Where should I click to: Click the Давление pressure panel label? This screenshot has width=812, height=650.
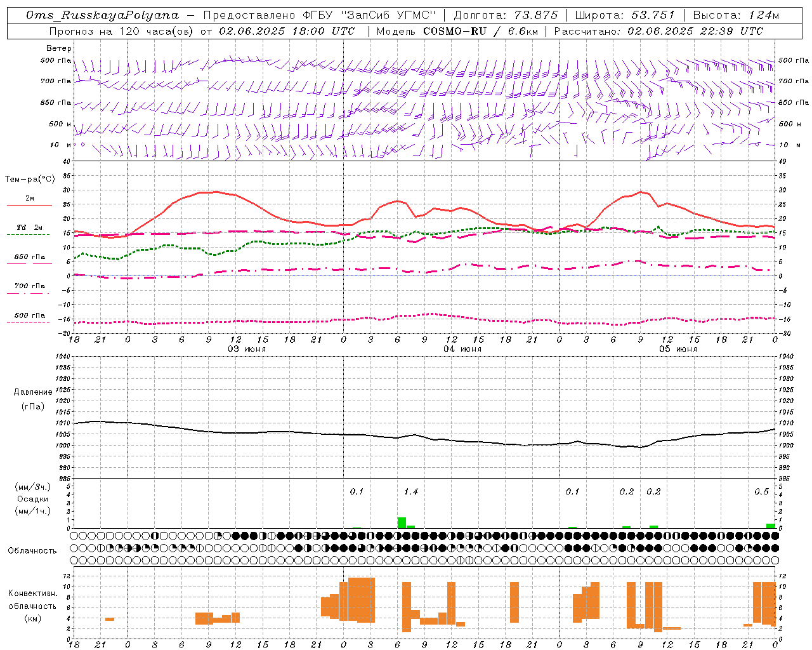coord(33,392)
